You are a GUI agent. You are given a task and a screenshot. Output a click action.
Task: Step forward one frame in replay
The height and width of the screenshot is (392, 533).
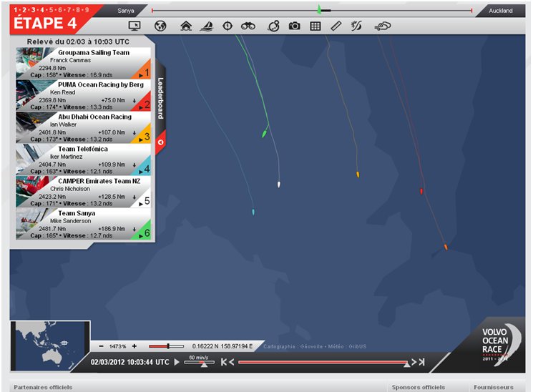coord(414,362)
